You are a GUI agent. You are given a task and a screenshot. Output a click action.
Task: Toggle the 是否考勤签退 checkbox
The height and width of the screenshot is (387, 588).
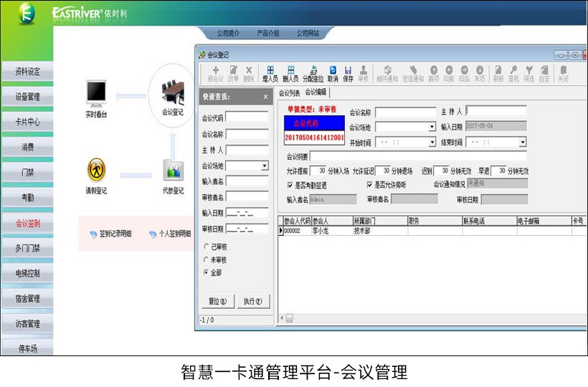[289, 185]
